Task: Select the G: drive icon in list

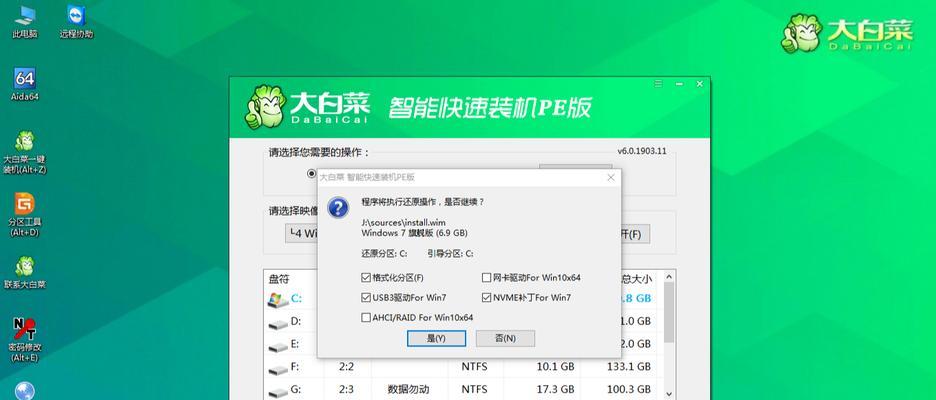Action: 278,392
